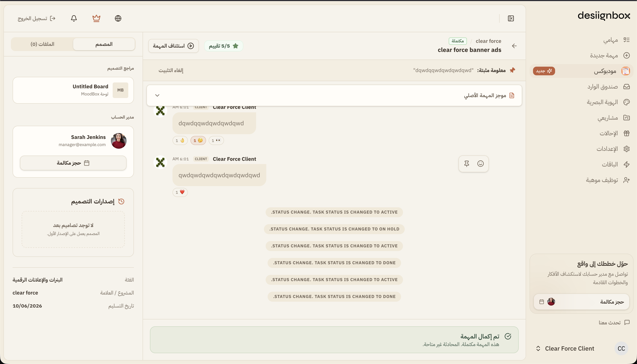The image size is (637, 364).
Task: Click the clear force breadcrumb text
Action: 488,41
